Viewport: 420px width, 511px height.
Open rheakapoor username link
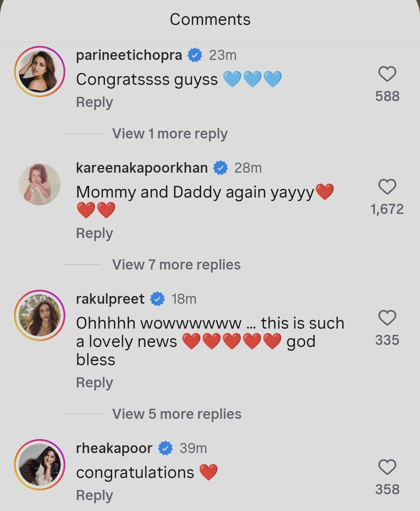[114, 448]
